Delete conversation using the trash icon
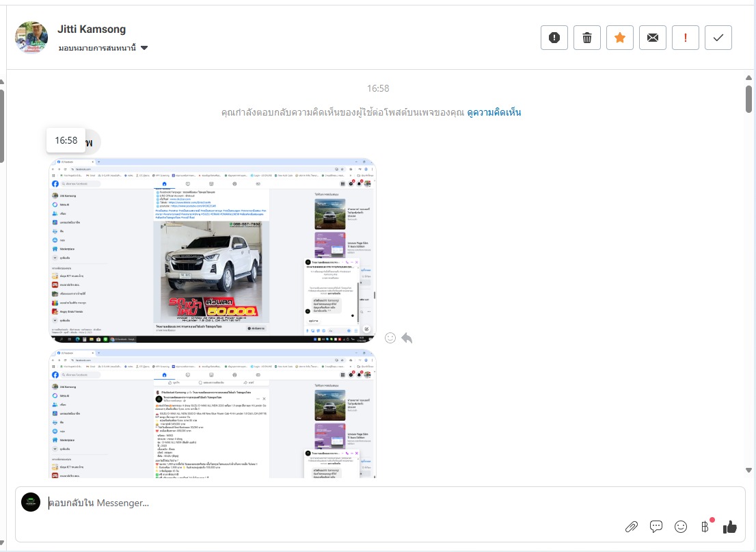This screenshot has width=756, height=552. click(x=587, y=38)
